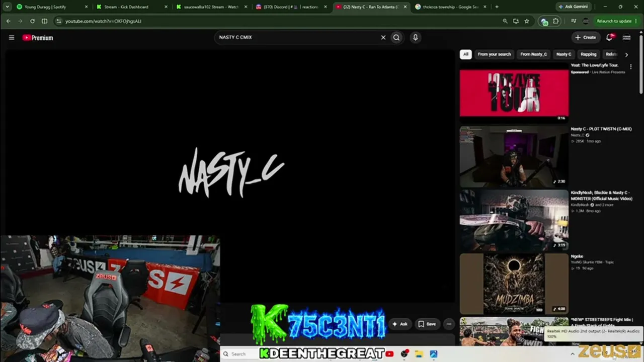Viewport: 644px width, 362px height.
Task: Open the Chrome profile avatar
Action: coord(586,21)
